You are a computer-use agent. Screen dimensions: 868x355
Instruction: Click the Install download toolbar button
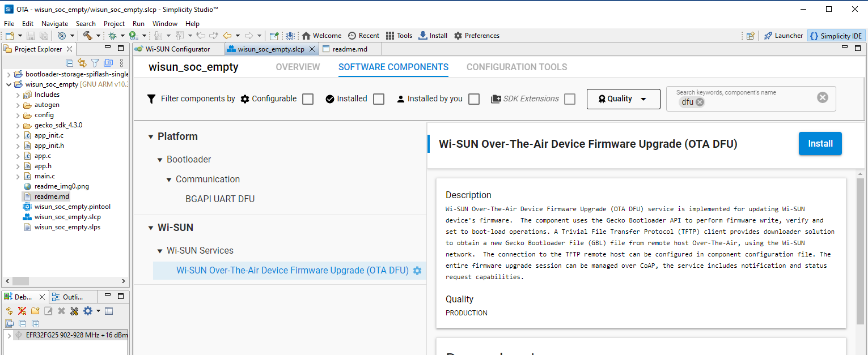click(x=433, y=36)
